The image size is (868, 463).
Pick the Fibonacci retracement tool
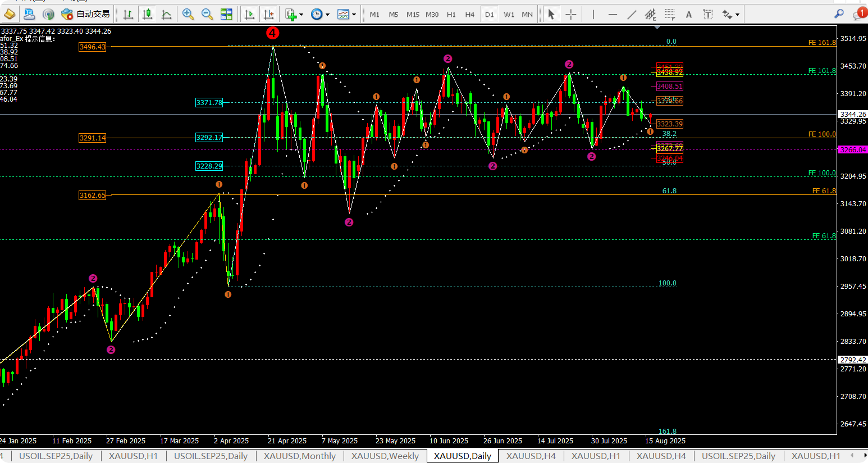coord(670,14)
